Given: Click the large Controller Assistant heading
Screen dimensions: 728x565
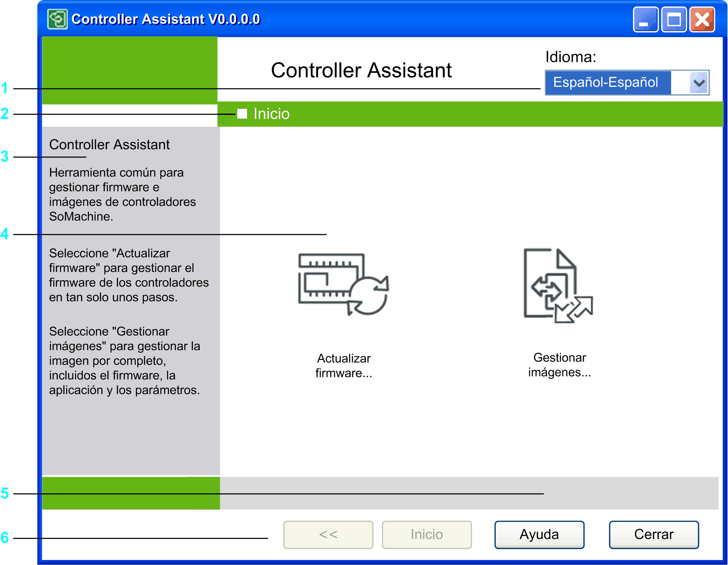Looking at the screenshot, I should coord(361,70).
